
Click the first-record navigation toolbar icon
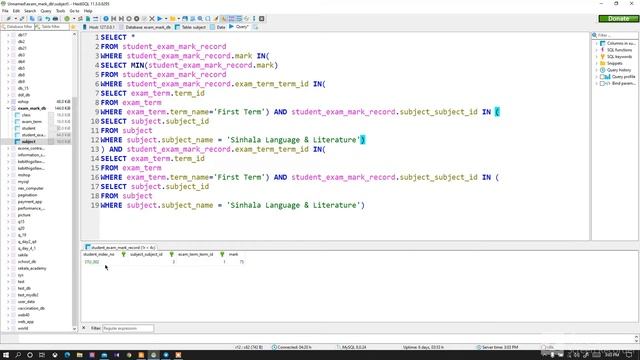pyautogui.click(x=113, y=19)
